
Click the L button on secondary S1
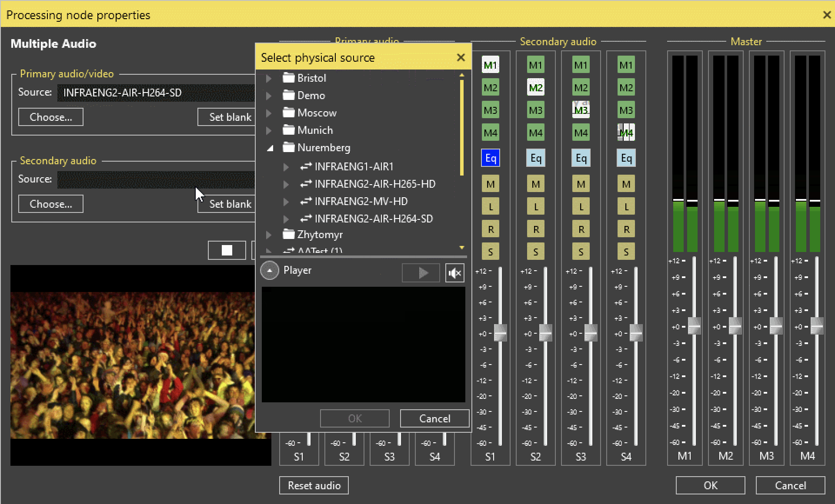490,207
